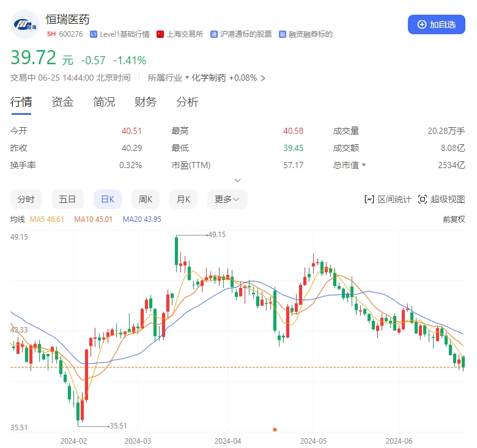The image size is (477, 448).
Task: Click the stock code 600276
Action: (x=71, y=34)
